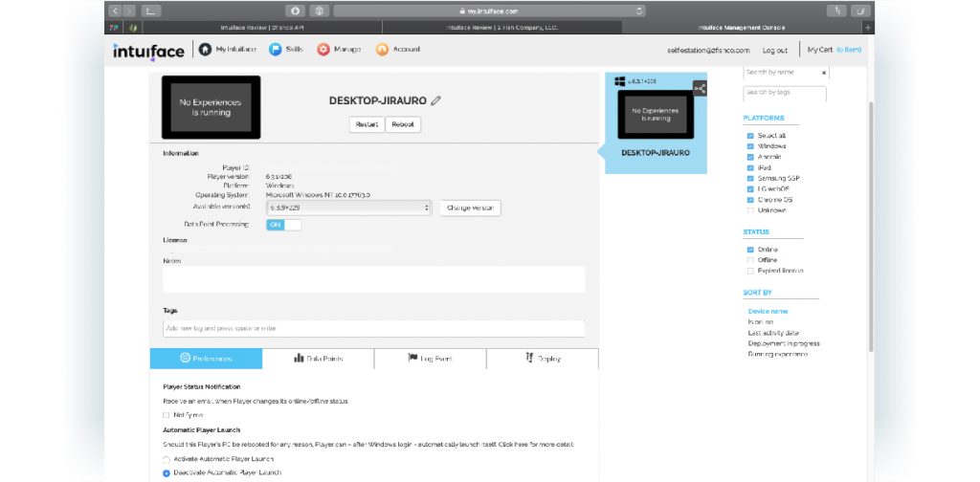Click the Log Event flag icon
Screen dimensions: 980x482
point(412,358)
